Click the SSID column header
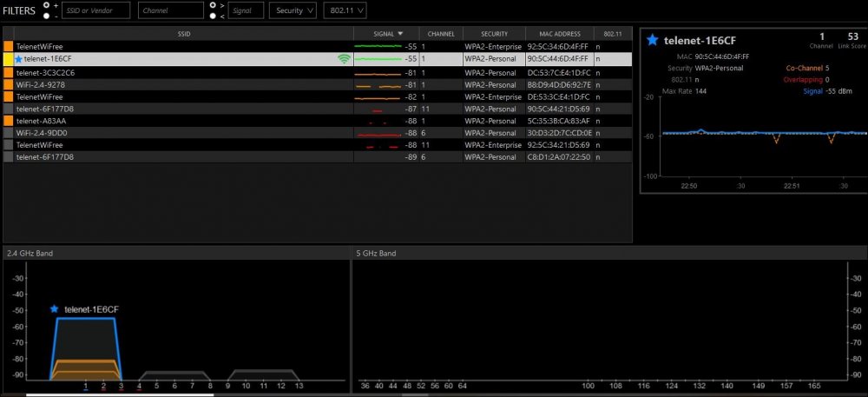The height and width of the screenshot is (397, 868). 183,33
